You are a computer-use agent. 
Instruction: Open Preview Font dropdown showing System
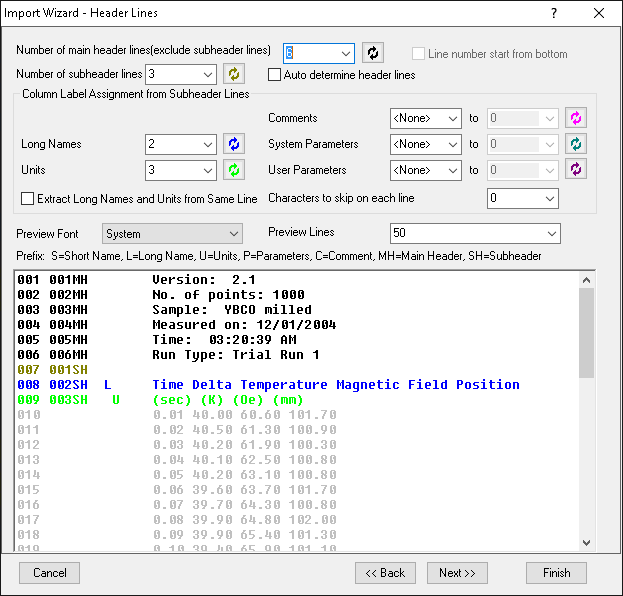click(172, 234)
